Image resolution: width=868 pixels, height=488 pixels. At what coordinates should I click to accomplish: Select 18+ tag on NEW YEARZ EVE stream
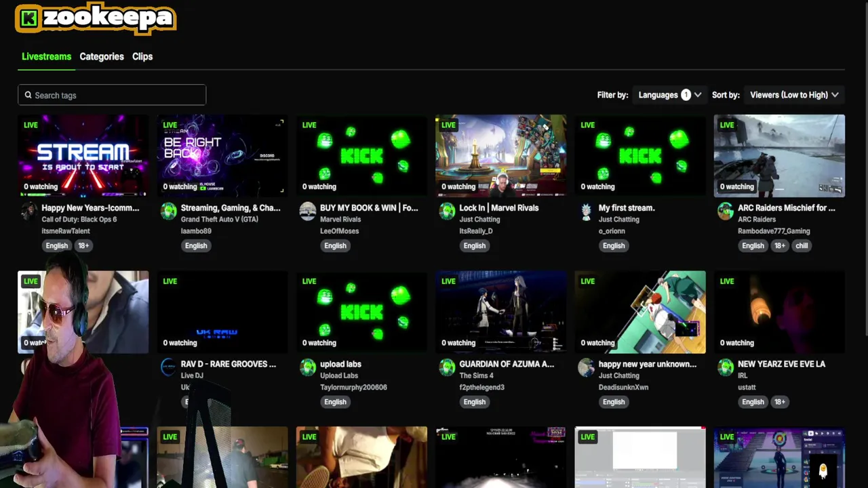click(x=780, y=402)
